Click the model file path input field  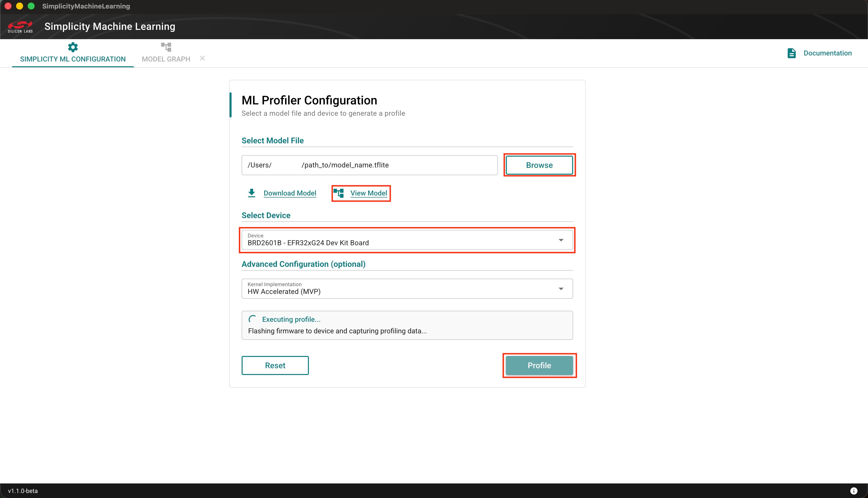tap(369, 165)
